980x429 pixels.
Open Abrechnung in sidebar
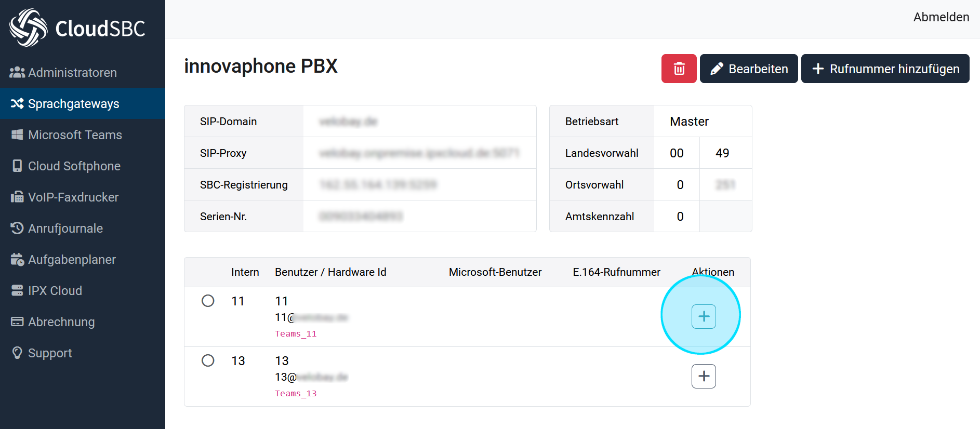(61, 322)
